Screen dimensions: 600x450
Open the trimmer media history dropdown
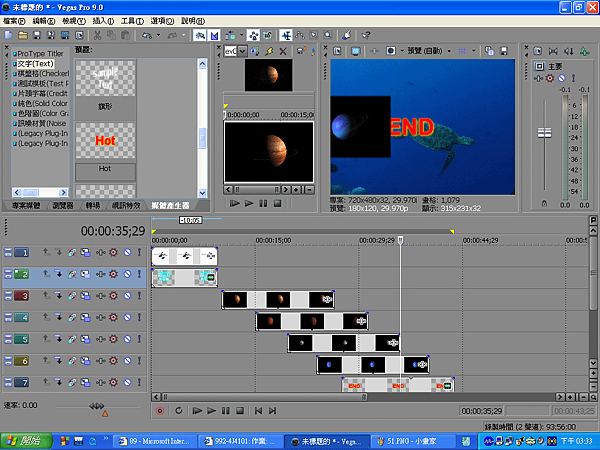242,51
